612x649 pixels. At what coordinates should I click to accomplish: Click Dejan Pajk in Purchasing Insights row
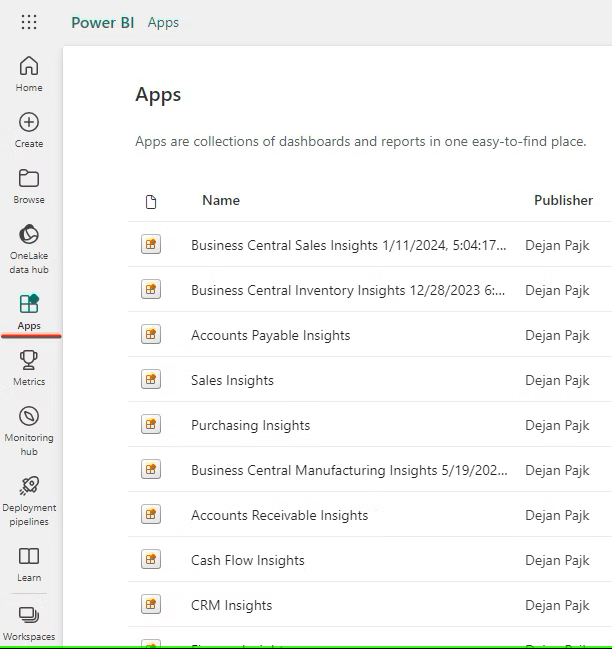click(557, 425)
